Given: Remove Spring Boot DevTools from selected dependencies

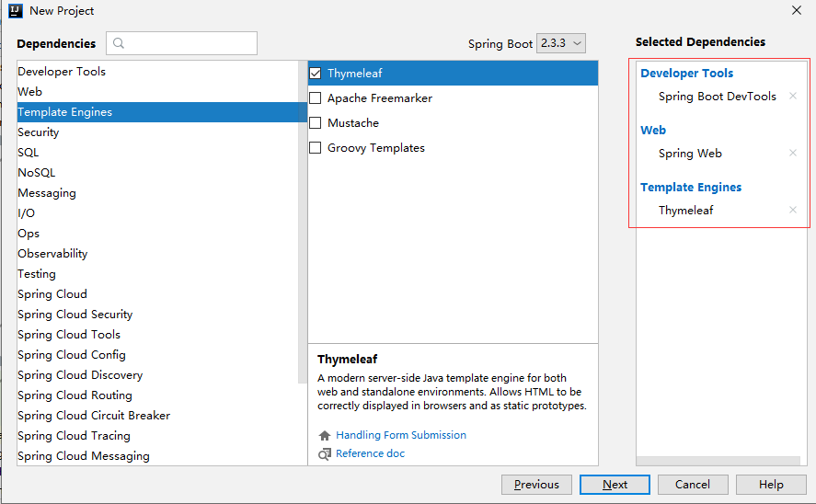Looking at the screenshot, I should 793,96.
